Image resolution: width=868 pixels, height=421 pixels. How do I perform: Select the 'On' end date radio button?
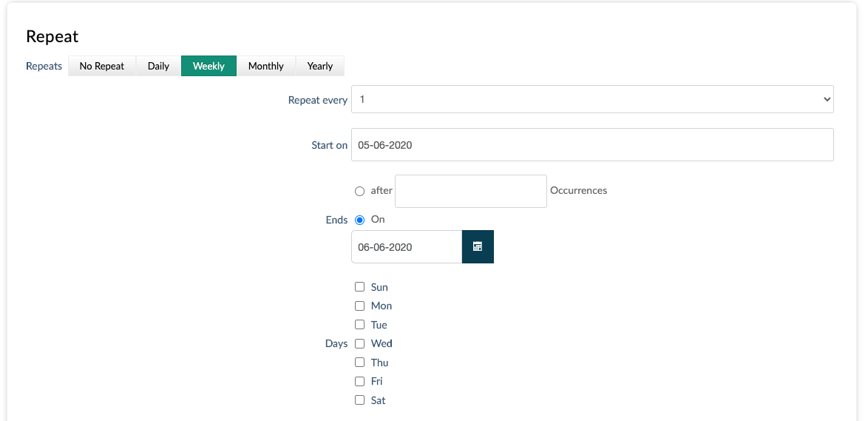[360, 220]
